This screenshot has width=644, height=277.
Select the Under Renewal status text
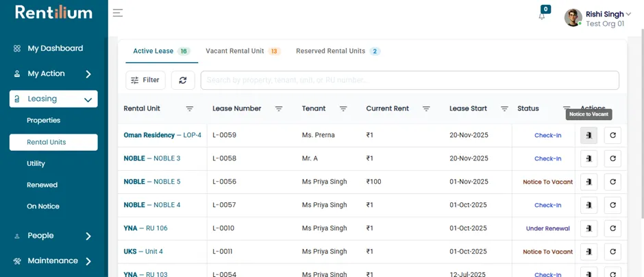tap(548, 228)
